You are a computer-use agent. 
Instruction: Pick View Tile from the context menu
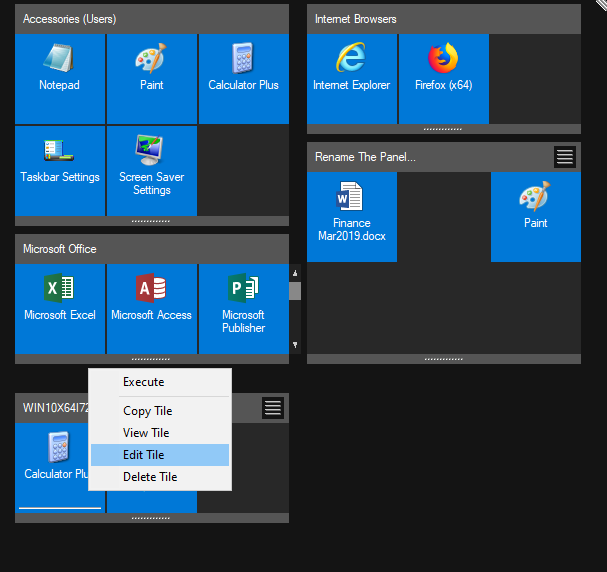pos(146,433)
